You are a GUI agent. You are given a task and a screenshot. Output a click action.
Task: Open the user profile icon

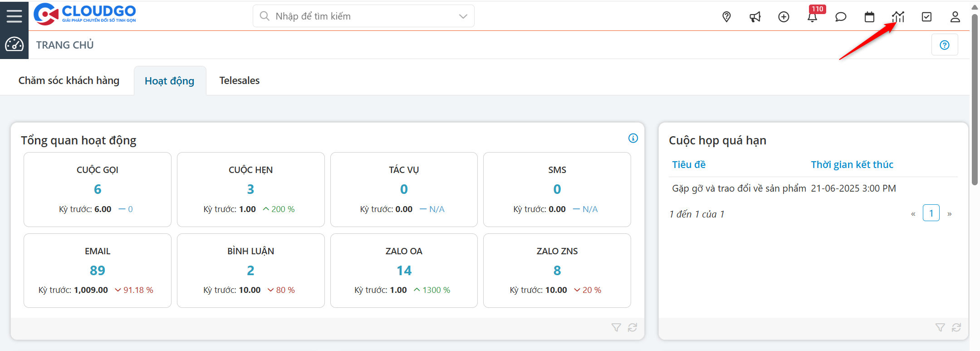(x=955, y=17)
